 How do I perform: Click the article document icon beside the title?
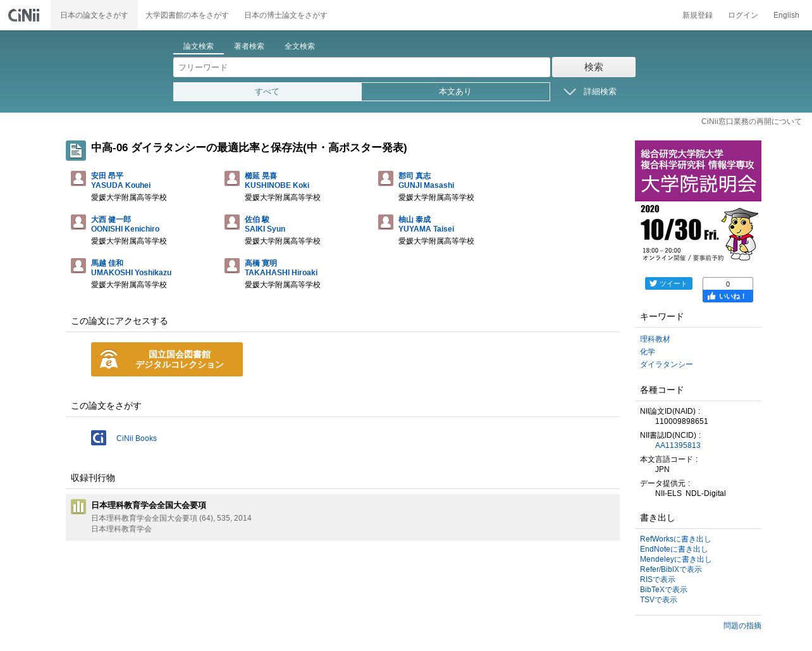pyautogui.click(x=76, y=151)
